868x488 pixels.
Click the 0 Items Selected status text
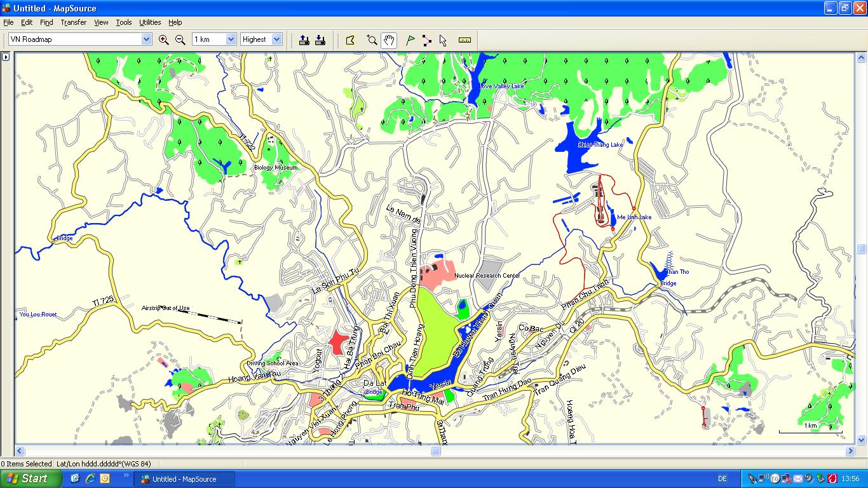pos(26,464)
